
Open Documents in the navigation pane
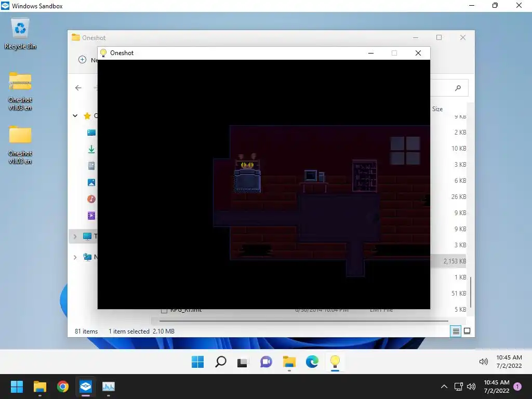tap(91, 166)
